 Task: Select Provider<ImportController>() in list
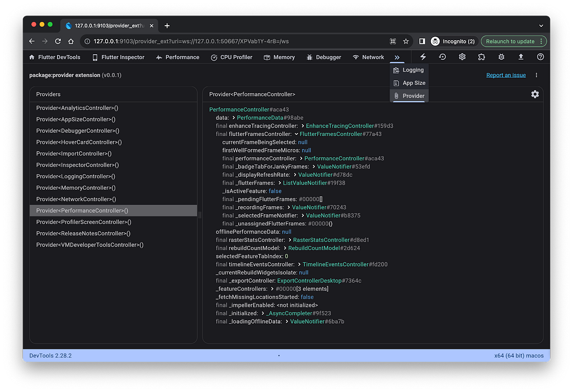(x=113, y=153)
